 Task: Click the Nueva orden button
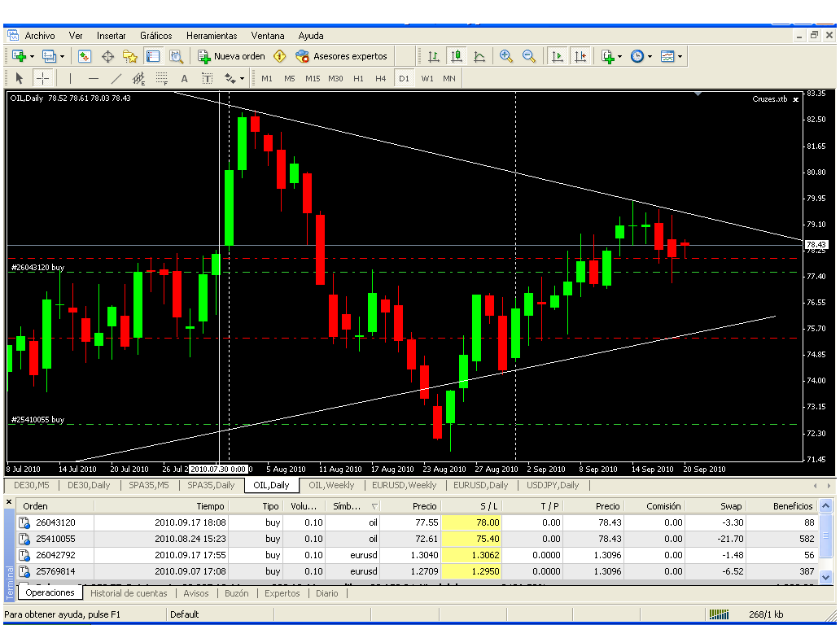point(231,56)
